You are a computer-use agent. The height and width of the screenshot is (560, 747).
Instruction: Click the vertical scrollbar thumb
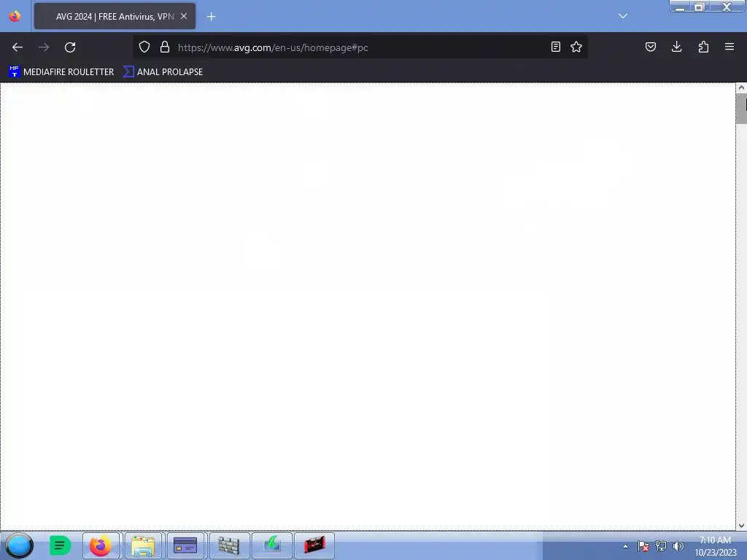[741, 109]
